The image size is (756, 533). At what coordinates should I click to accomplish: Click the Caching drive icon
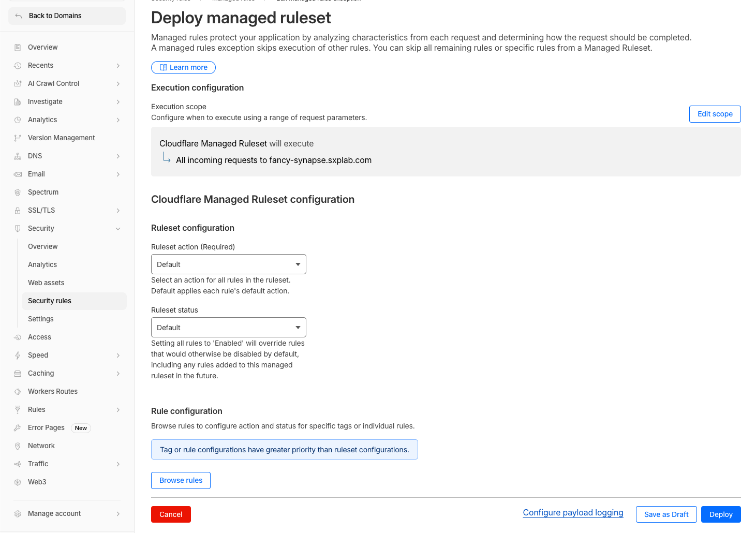point(18,373)
